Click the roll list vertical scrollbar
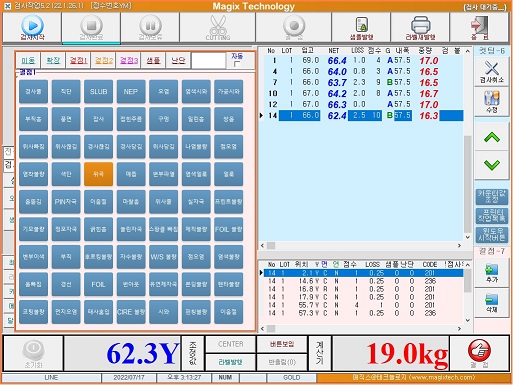The image size is (513, 385). coord(467,144)
